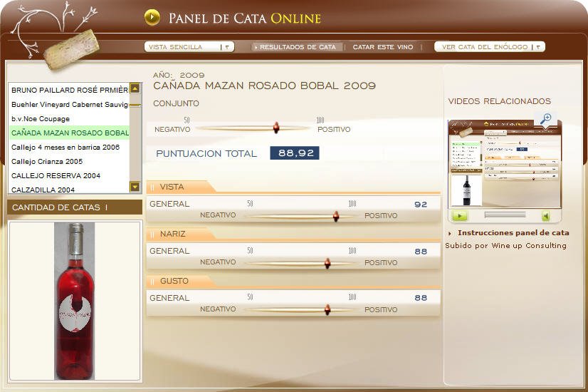
Task: Click the Conjunto slider handle
Action: (276, 128)
